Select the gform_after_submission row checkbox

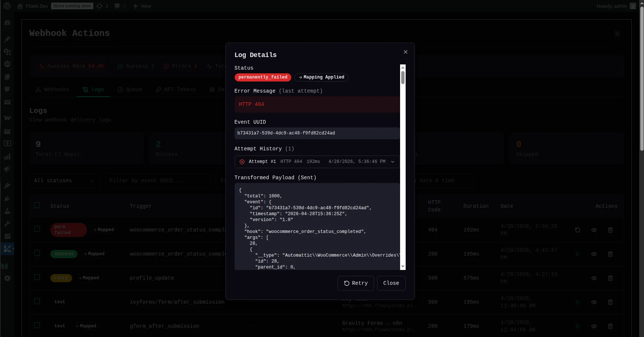pyautogui.click(x=37, y=325)
